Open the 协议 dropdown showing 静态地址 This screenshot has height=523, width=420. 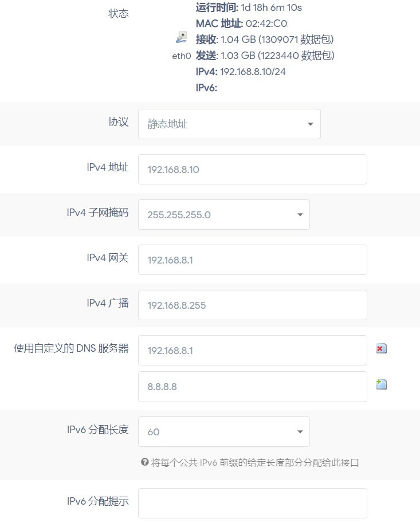229,124
